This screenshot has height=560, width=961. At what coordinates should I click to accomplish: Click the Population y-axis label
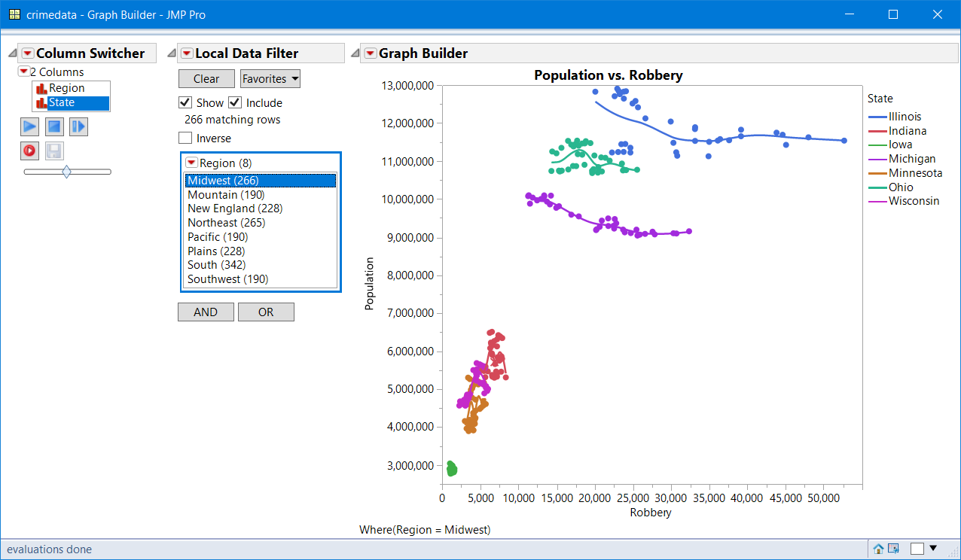(369, 284)
